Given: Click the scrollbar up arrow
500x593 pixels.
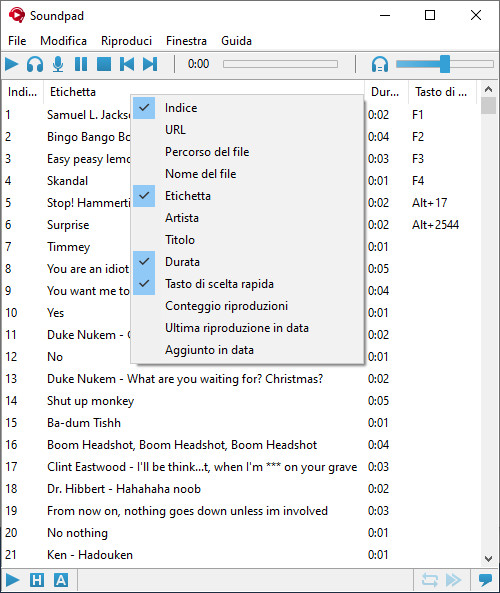Looking at the screenshot, I should (489, 89).
